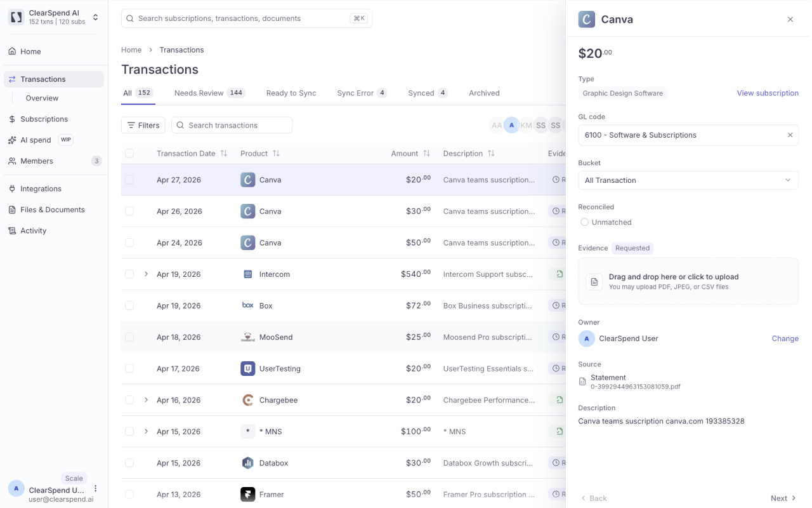Click the Statement PDF file icon
Image resolution: width=812 pixels, height=508 pixels.
pyautogui.click(x=583, y=382)
